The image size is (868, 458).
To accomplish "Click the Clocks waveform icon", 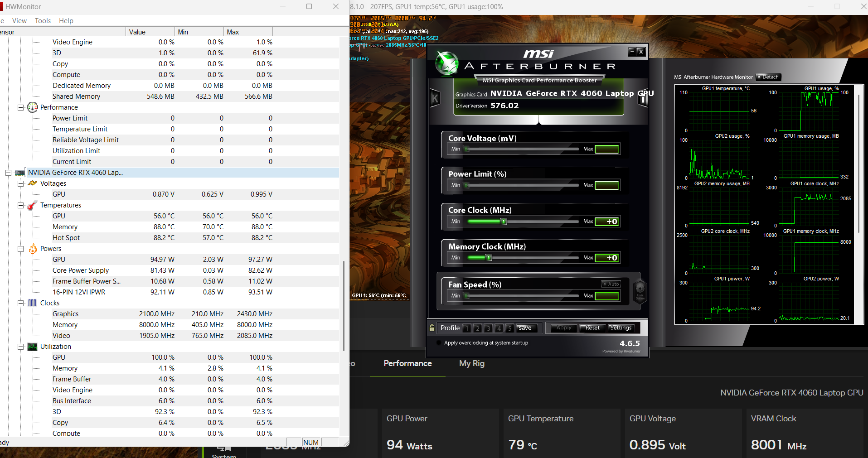I will click(x=32, y=303).
